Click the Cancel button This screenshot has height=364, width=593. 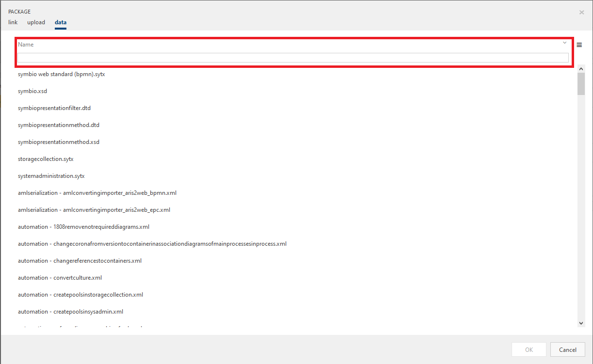coord(568,349)
